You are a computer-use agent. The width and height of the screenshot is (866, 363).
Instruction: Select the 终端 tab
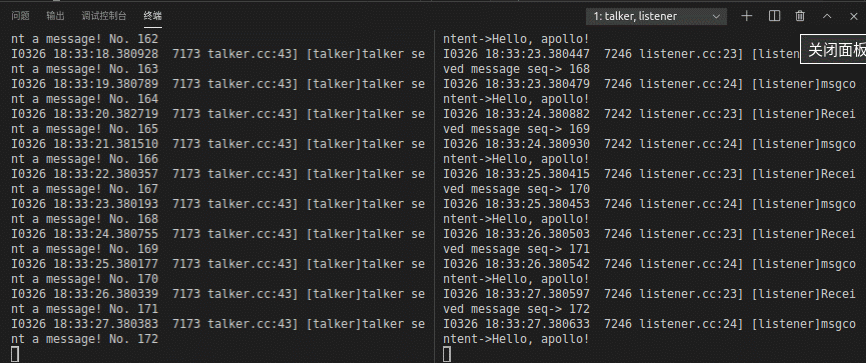(152, 16)
